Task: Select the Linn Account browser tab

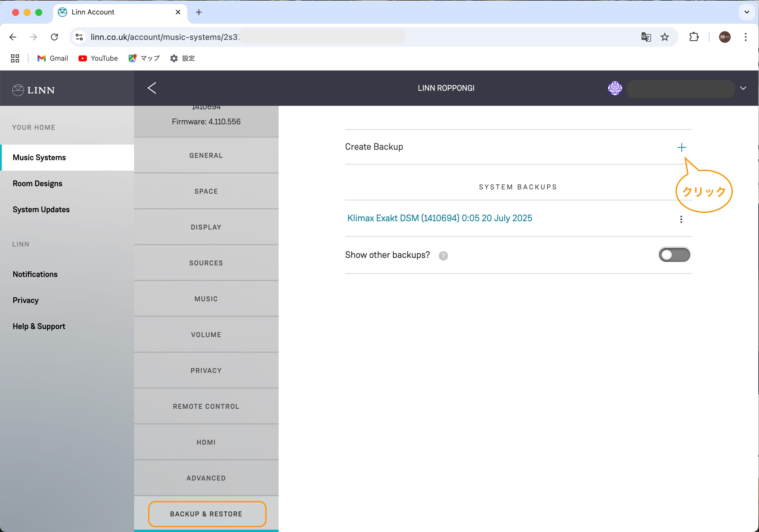Action: pos(120,12)
